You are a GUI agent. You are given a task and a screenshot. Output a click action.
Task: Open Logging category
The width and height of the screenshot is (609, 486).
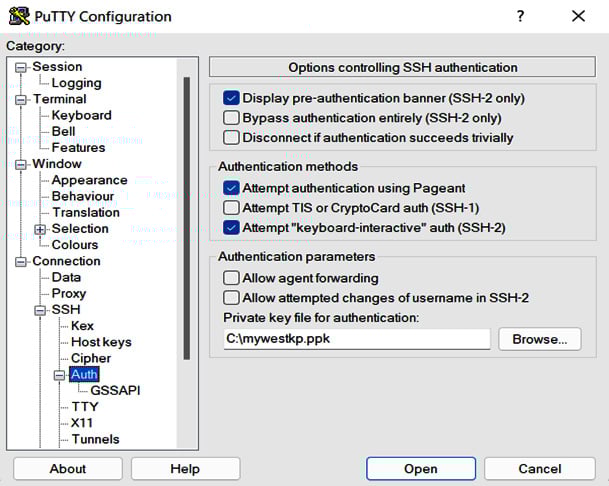tap(77, 83)
